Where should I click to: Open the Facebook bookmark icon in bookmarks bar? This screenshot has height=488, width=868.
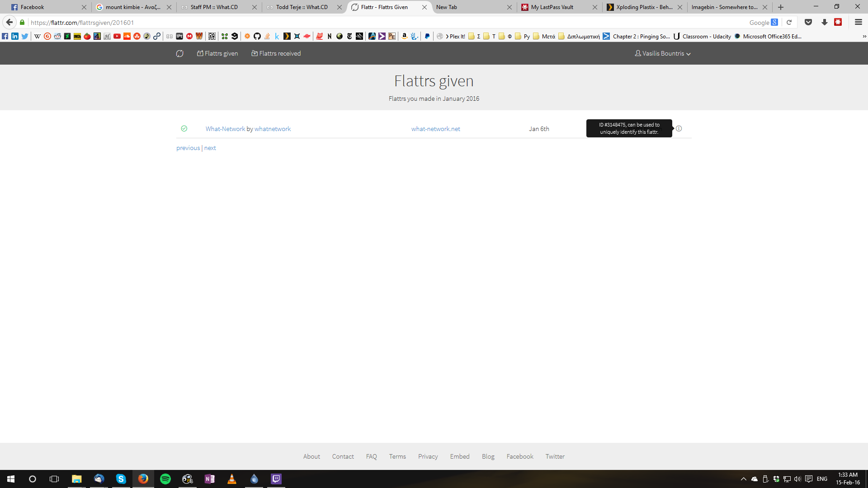click(5, 36)
